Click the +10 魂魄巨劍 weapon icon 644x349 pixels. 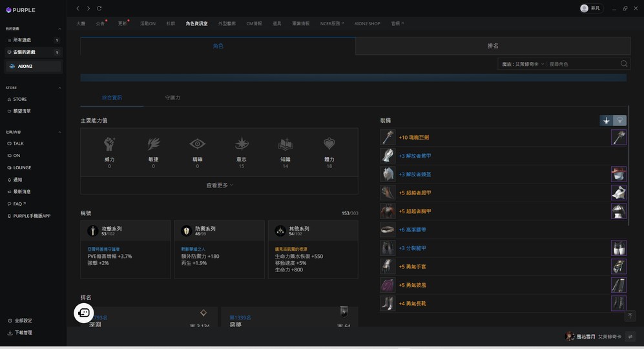tap(388, 137)
